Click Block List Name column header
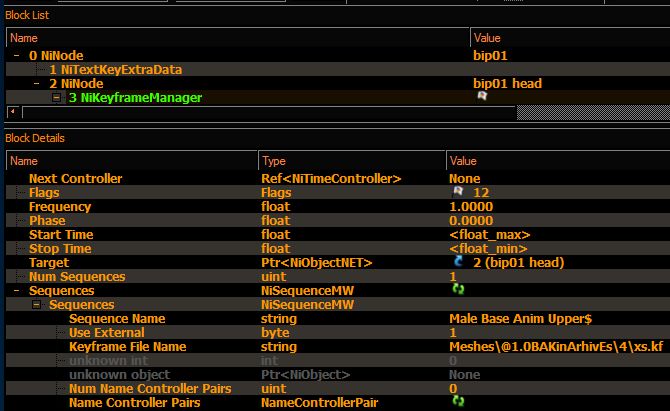This screenshot has height=411, width=670. pyautogui.click(x=238, y=38)
